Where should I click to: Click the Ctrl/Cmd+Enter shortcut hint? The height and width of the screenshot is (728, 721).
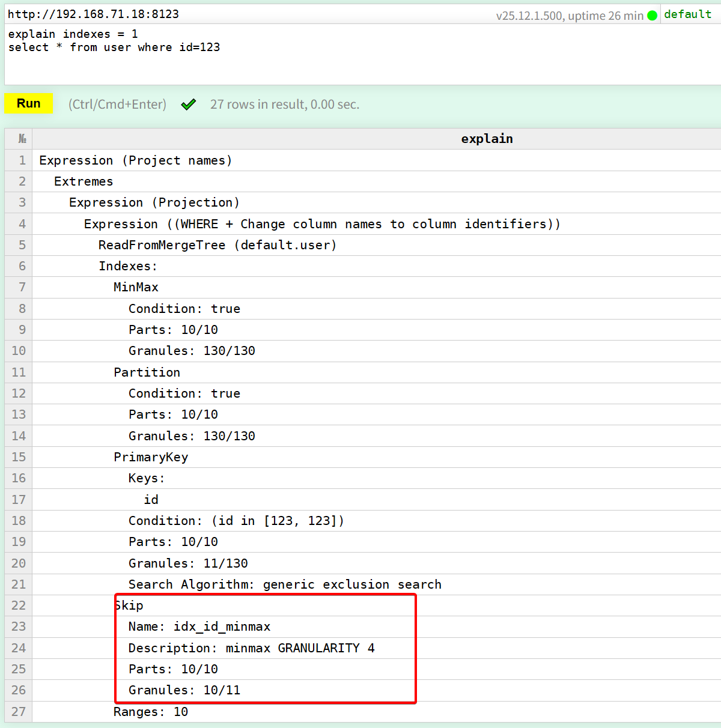(x=117, y=105)
